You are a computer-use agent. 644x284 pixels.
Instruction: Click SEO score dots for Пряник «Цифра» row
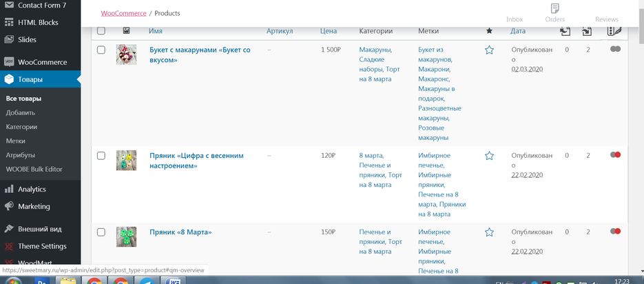615,154
